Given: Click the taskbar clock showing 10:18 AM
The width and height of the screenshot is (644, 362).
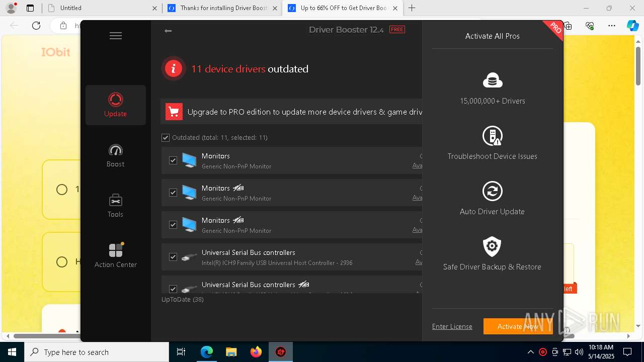Looking at the screenshot, I should (x=601, y=352).
